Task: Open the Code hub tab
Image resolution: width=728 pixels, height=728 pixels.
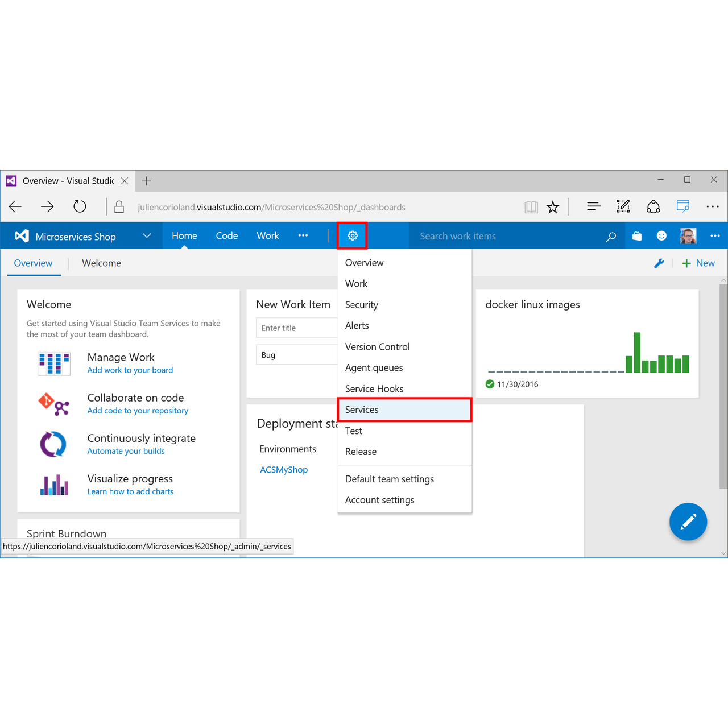Action: (x=226, y=236)
